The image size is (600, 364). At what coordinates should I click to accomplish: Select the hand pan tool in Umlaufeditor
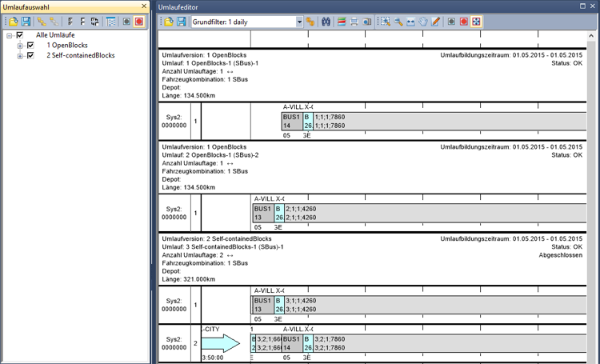pos(422,22)
